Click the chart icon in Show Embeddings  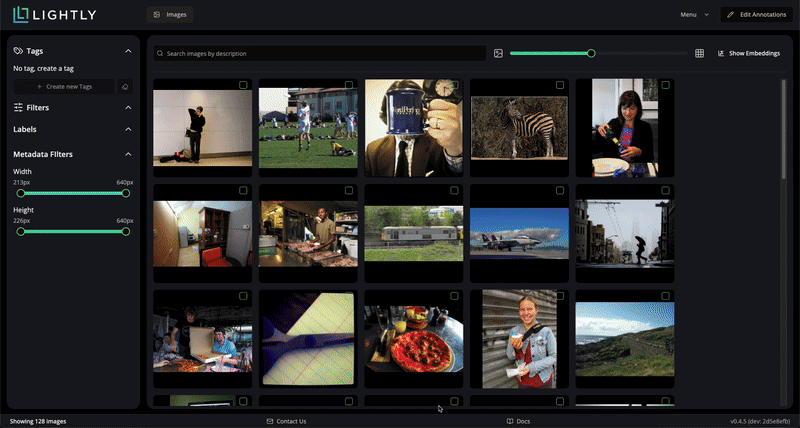pyautogui.click(x=721, y=54)
